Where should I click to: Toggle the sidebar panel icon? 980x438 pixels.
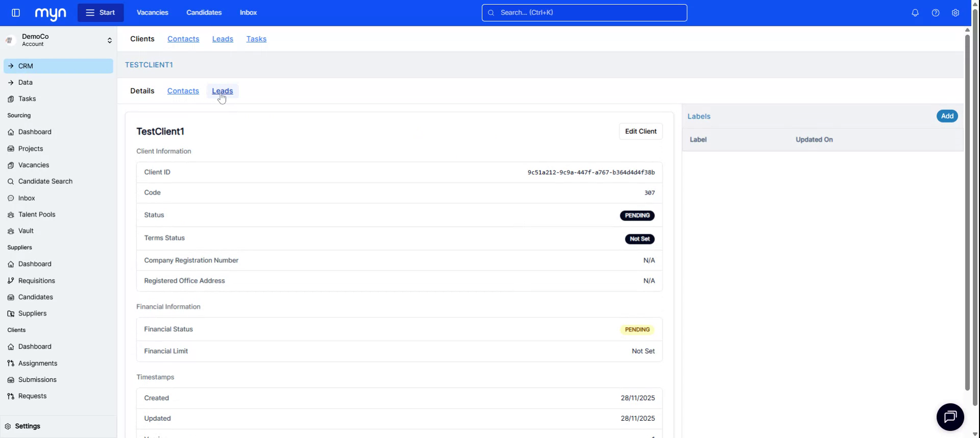(16, 13)
